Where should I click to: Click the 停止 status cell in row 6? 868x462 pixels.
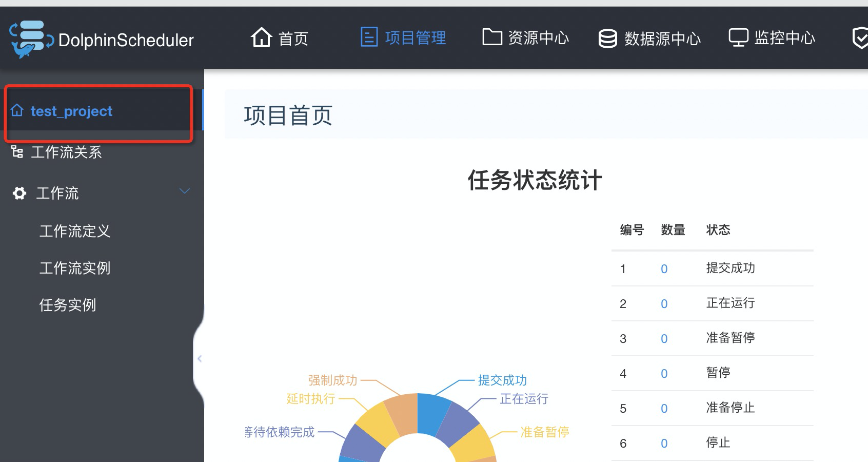click(x=718, y=442)
